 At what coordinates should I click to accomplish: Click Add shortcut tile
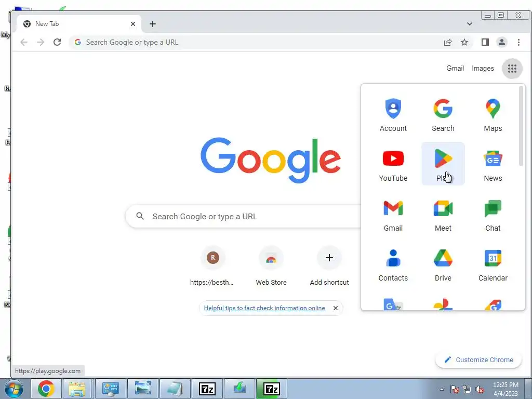(x=329, y=266)
